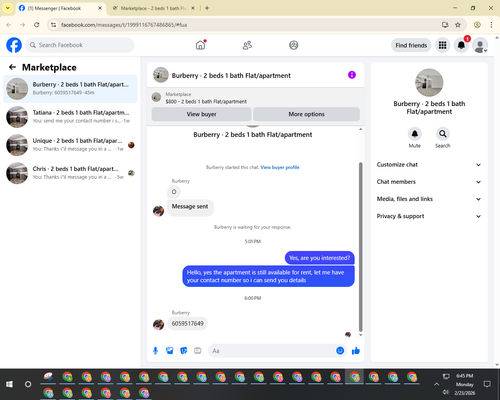
Task: Expand Privacy & support section
Action: (x=429, y=216)
